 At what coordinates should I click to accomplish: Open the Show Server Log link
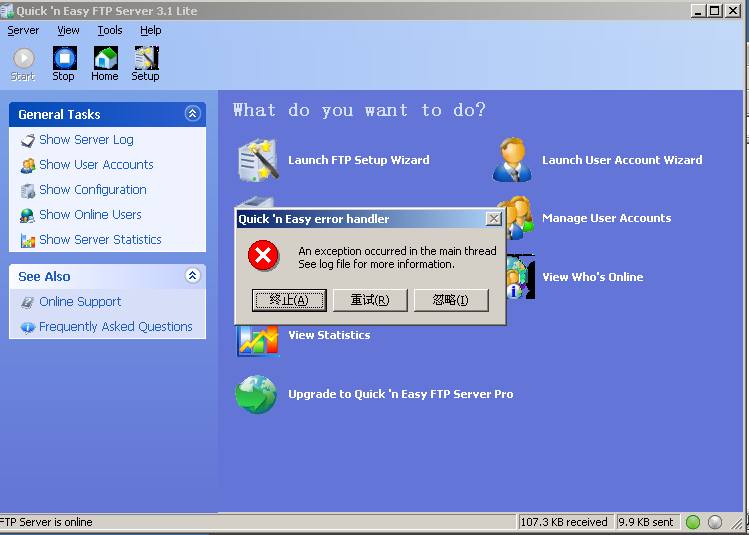coord(86,140)
